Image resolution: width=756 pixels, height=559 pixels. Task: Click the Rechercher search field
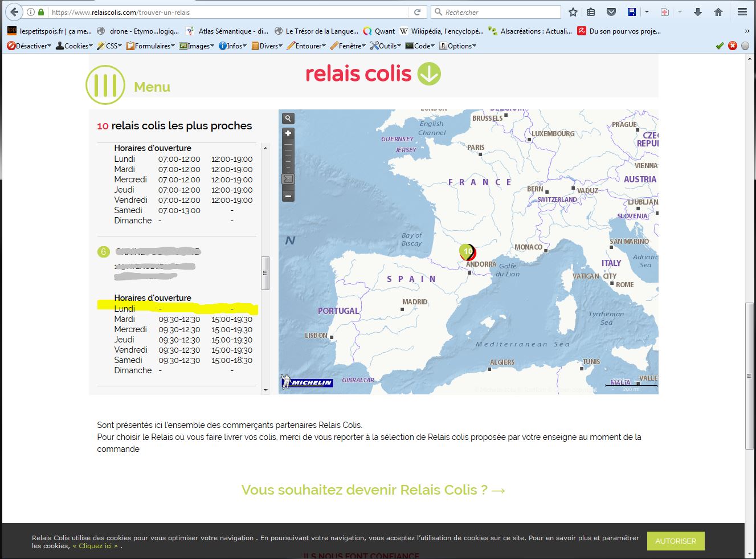(x=496, y=12)
